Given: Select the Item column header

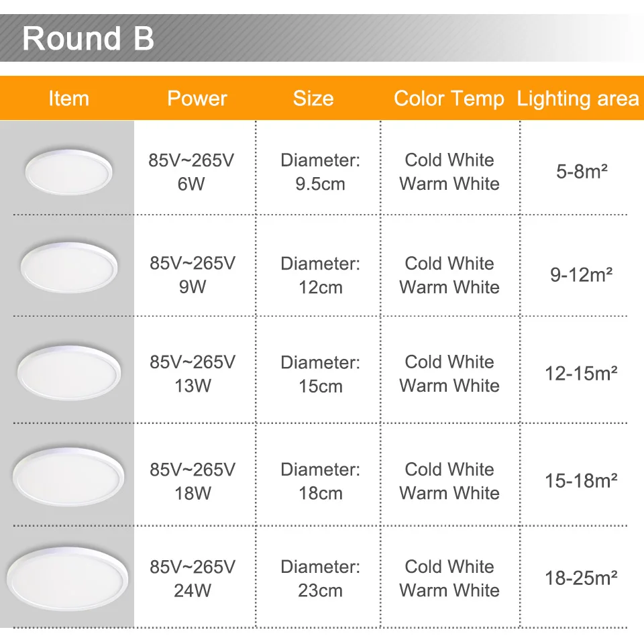Looking at the screenshot, I should point(68,99).
